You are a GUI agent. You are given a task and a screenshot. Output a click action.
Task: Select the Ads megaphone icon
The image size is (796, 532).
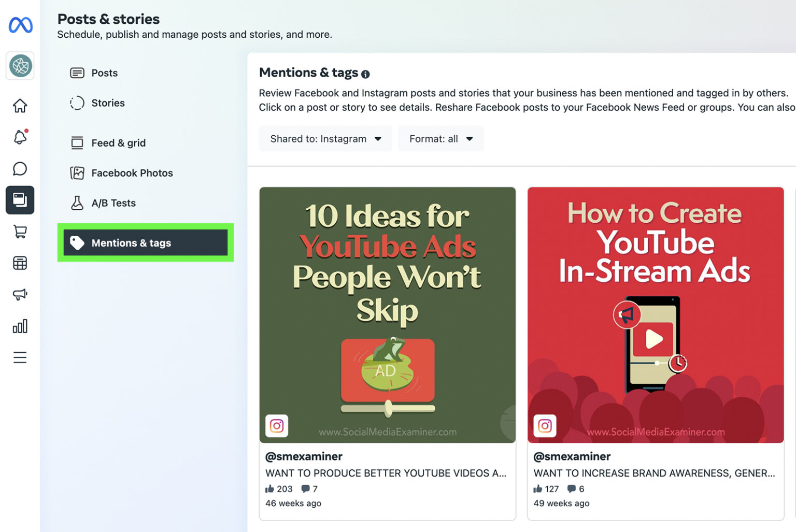pyautogui.click(x=20, y=294)
